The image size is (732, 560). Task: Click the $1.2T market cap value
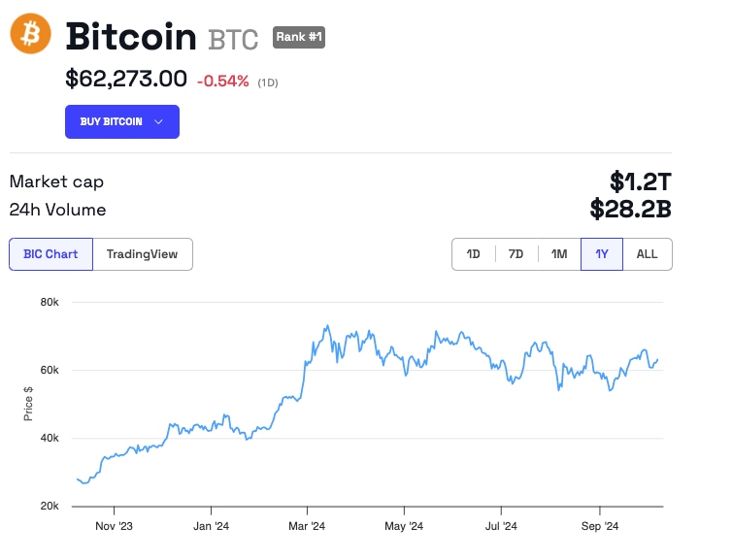pos(640,181)
